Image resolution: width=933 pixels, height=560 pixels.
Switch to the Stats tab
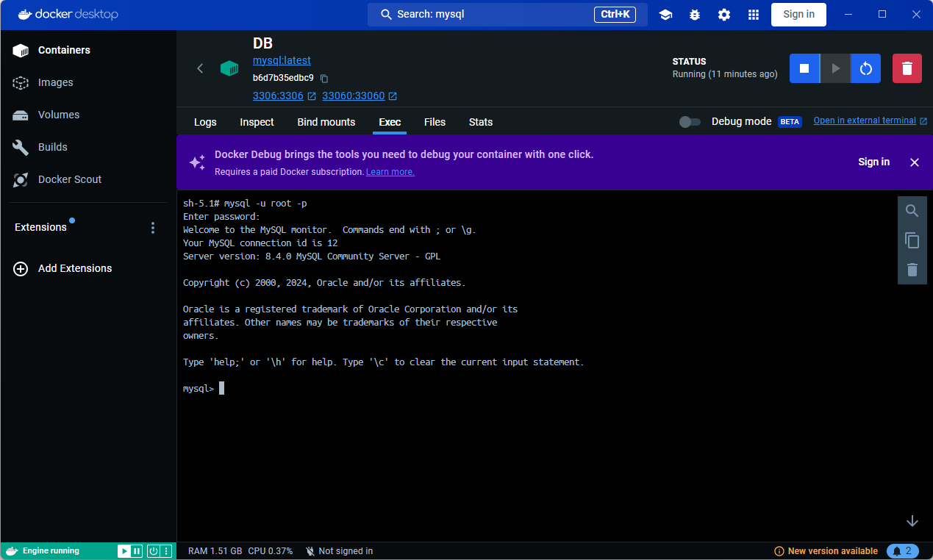481,122
